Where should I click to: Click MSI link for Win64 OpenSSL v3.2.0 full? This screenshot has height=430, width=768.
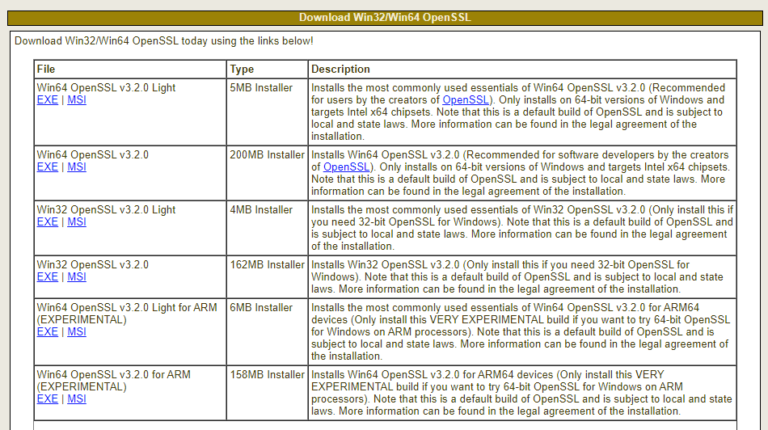(x=76, y=167)
